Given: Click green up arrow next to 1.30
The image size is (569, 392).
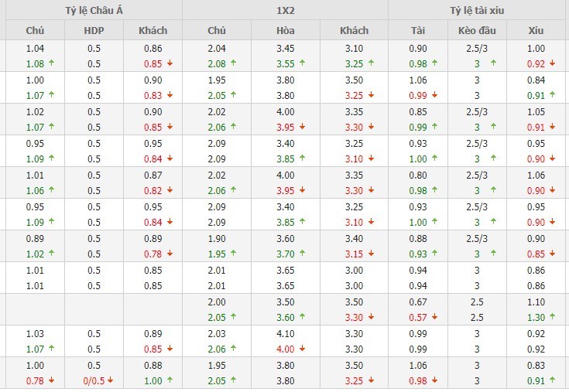Looking at the screenshot, I should [551, 315].
